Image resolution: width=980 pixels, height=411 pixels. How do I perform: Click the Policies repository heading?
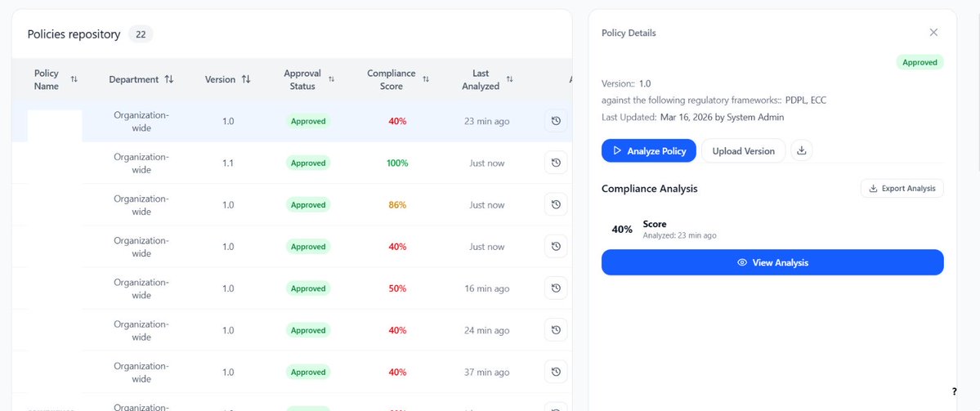point(74,34)
